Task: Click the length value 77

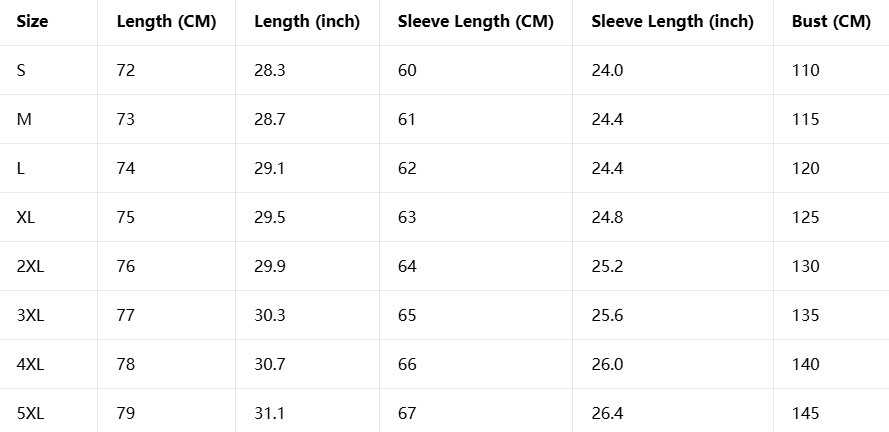Action: pos(126,315)
